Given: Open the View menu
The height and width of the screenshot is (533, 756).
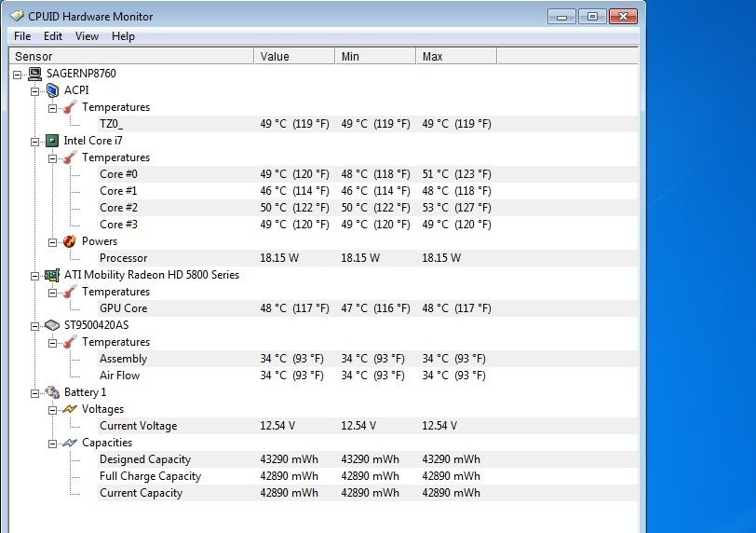Looking at the screenshot, I should [x=87, y=36].
